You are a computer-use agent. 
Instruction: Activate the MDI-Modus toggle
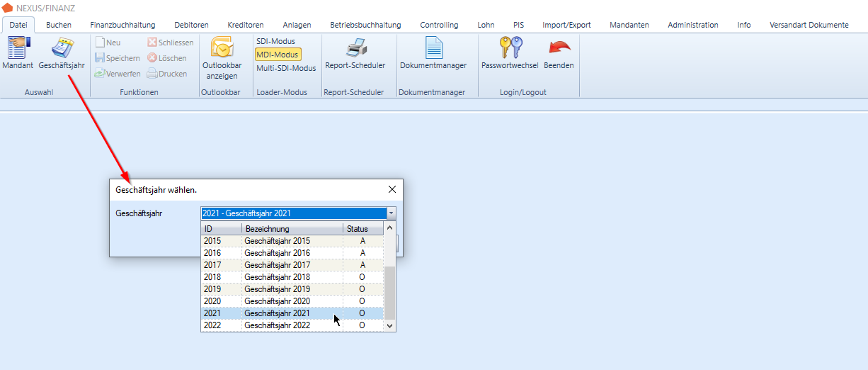278,55
